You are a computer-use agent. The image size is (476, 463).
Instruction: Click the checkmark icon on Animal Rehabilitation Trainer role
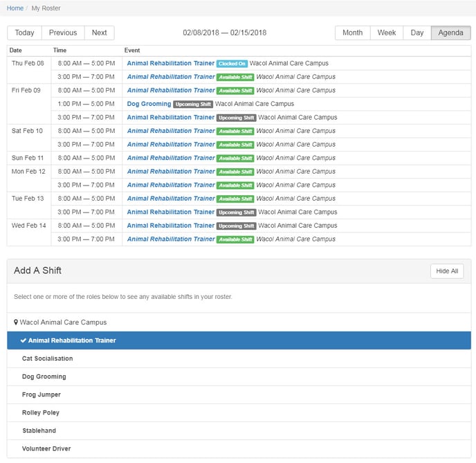point(24,341)
